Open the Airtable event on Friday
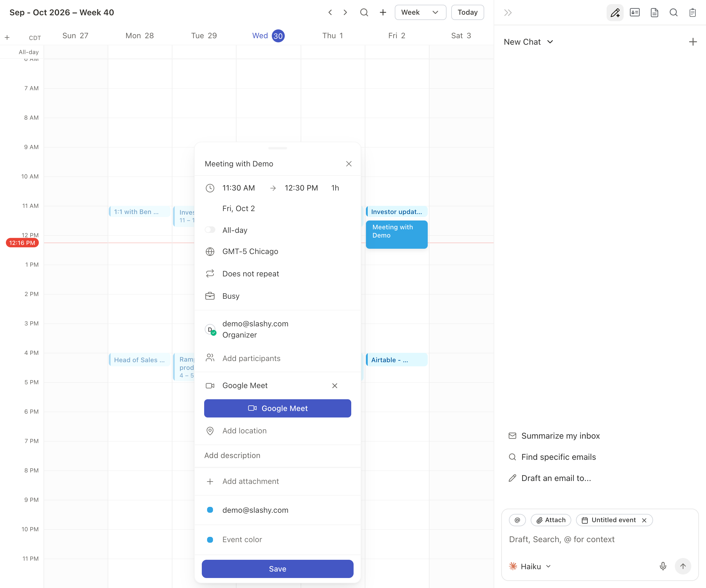 pyautogui.click(x=396, y=360)
